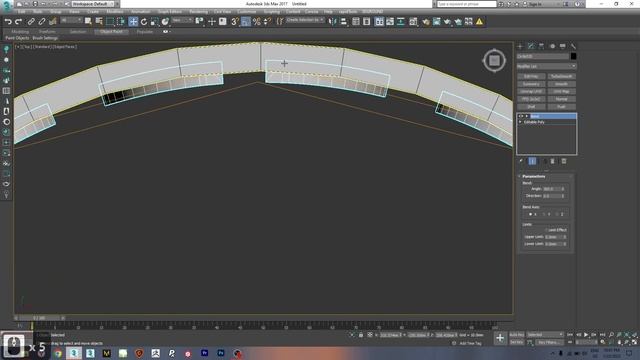640x360 pixels.
Task: Toggle the Percent Snap button
Action: pyautogui.click(x=256, y=22)
